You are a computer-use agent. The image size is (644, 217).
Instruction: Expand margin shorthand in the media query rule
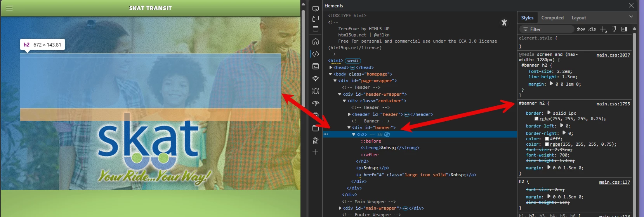coord(551,84)
